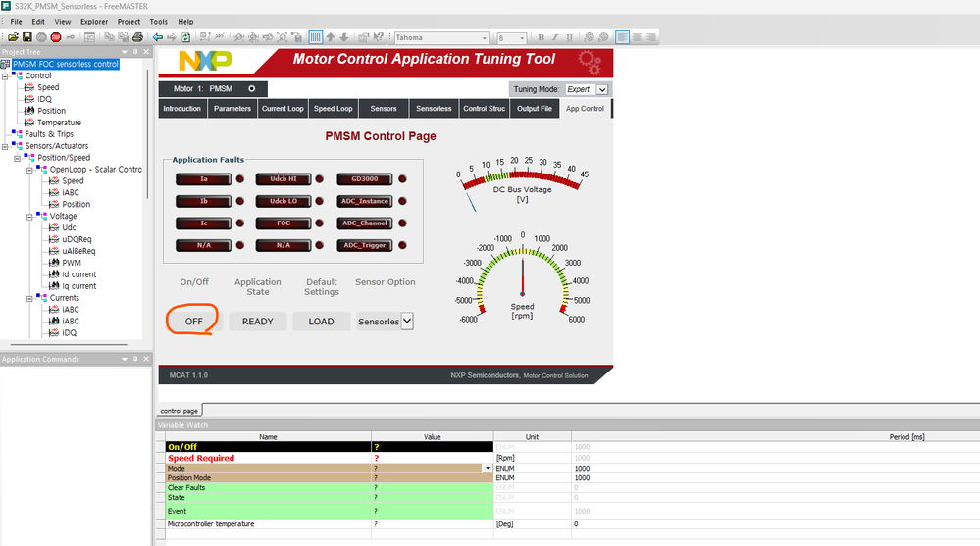Go forward with the right arrow icon
The width and height of the screenshot is (980, 546).
172,37
